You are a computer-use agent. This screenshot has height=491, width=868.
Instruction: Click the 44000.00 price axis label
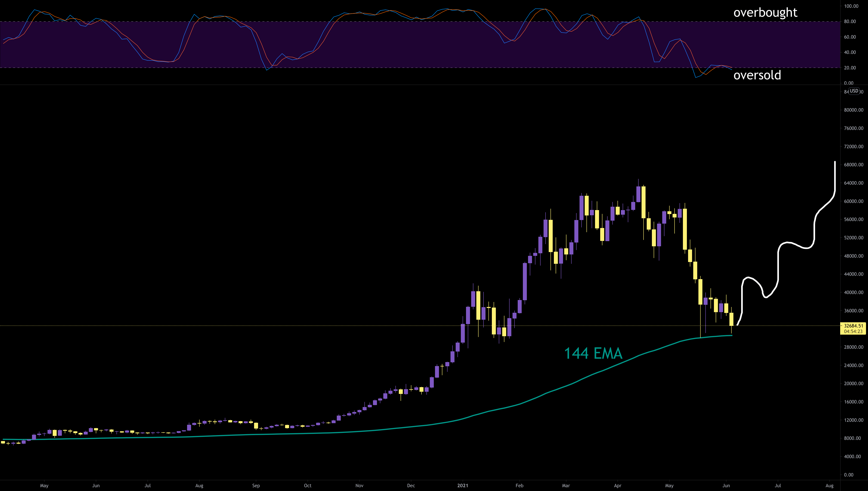(x=853, y=274)
